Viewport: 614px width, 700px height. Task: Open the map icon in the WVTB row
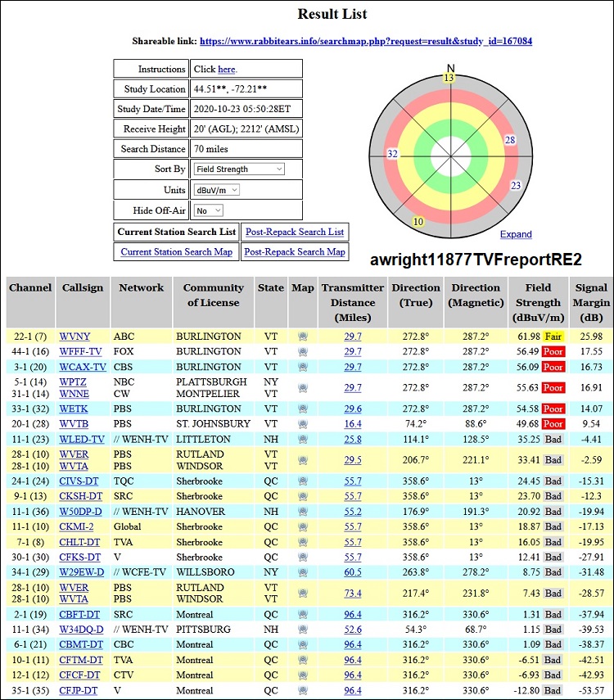pyautogui.click(x=302, y=424)
